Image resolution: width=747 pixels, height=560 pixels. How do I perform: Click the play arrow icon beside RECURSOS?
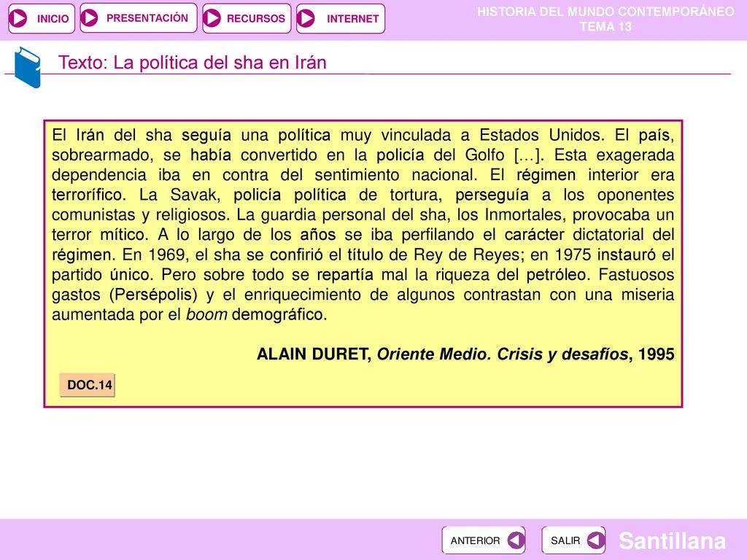pos(212,18)
